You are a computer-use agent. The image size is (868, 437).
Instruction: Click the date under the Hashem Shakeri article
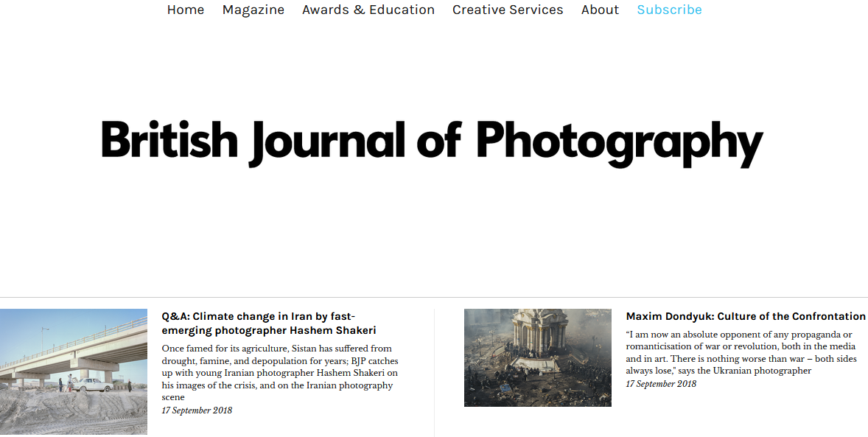[x=197, y=410]
